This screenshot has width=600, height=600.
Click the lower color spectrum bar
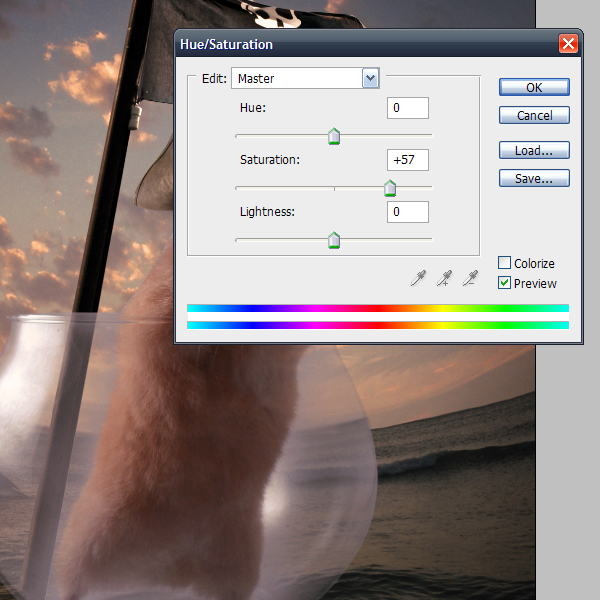378,325
